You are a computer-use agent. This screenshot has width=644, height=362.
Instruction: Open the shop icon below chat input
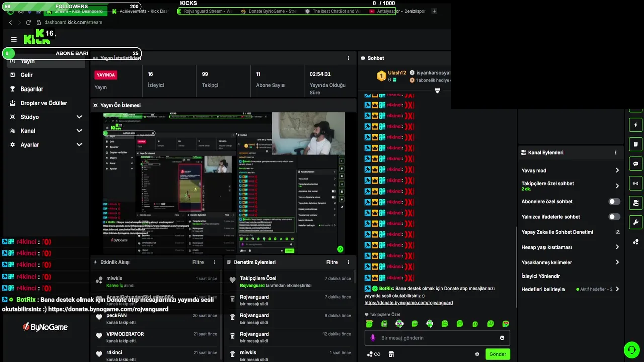(391, 354)
